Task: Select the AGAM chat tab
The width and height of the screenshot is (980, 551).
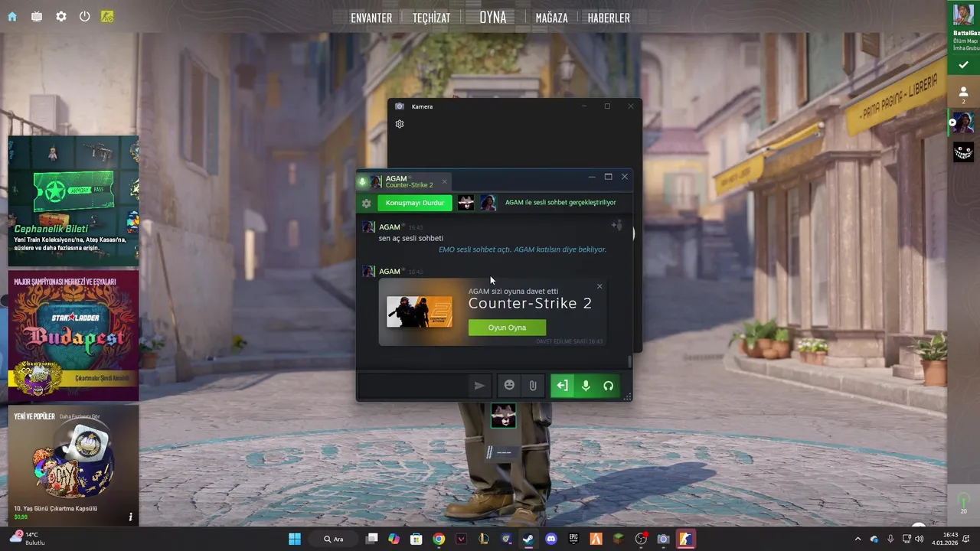Action: (x=404, y=181)
